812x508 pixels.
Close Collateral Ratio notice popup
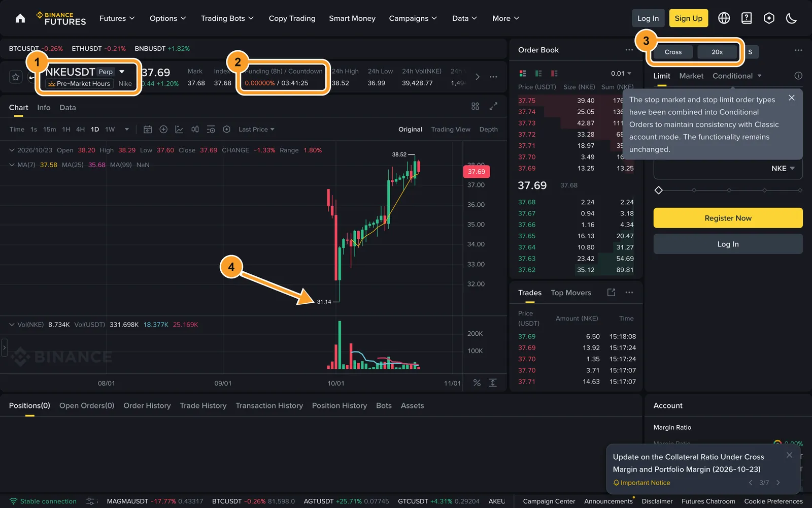(789, 455)
